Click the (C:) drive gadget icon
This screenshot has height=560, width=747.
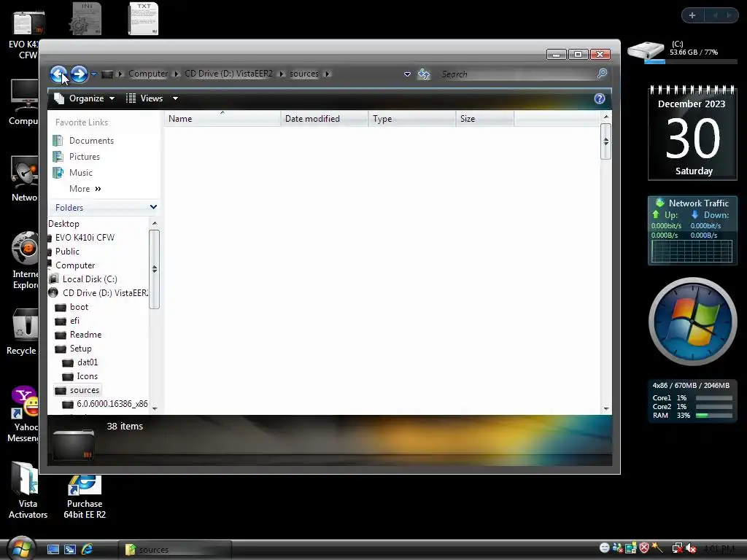click(x=646, y=52)
